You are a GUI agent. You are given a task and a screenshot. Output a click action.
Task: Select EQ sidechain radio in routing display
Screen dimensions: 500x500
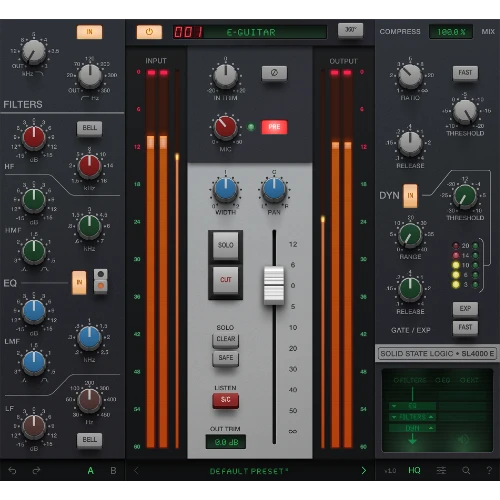click(443, 381)
